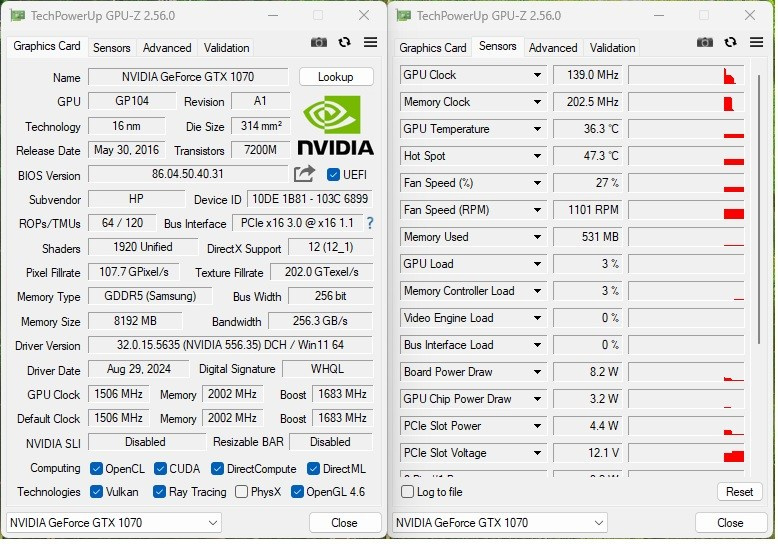Switch to Advanced tab in left window
Screen dimensions: 778x544
point(167,48)
